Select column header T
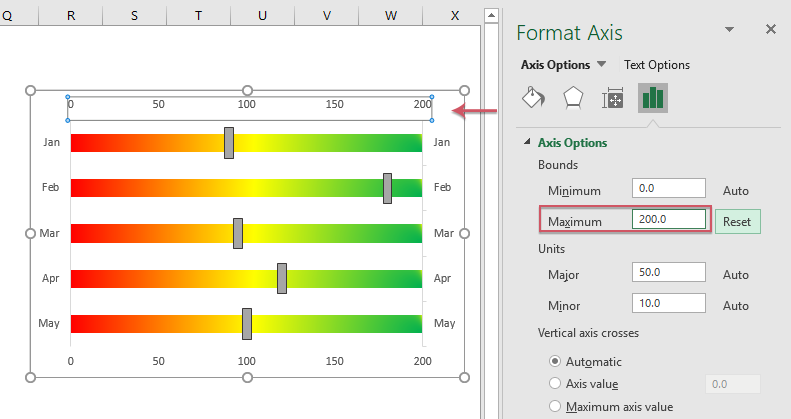The width and height of the screenshot is (791, 419). [x=198, y=16]
